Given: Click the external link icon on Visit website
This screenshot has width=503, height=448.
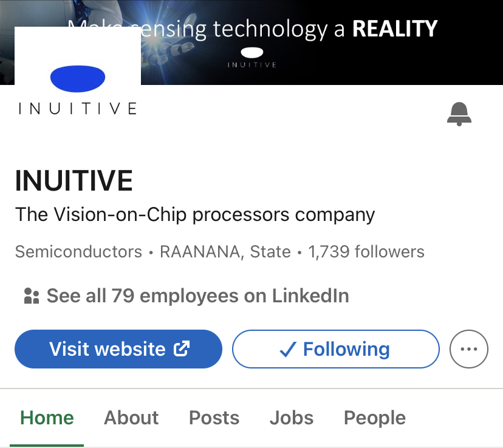Looking at the screenshot, I should click(x=182, y=348).
